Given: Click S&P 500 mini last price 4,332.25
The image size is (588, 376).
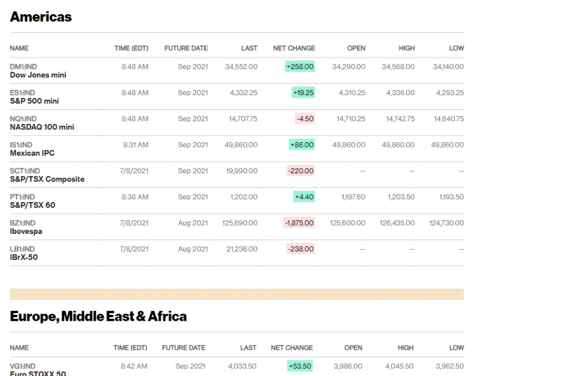Looking at the screenshot, I should [x=244, y=92].
